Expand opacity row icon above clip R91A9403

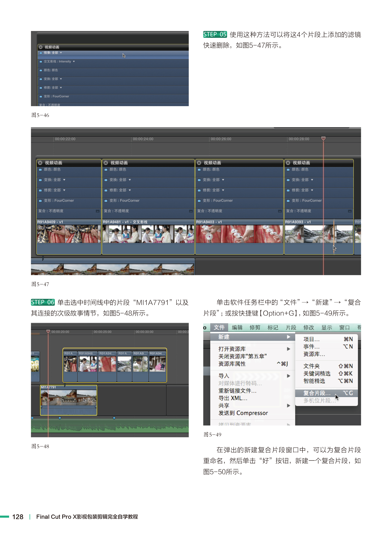(280, 211)
